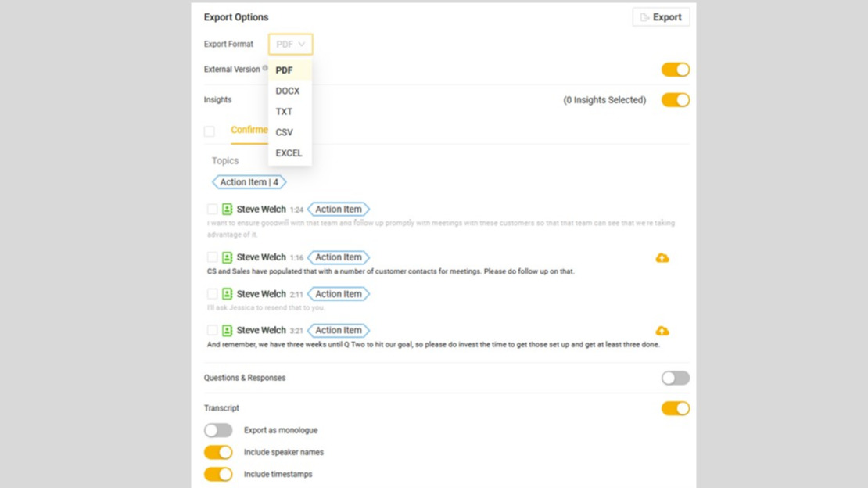Viewport: 868px width, 488px height.
Task: Click the Action Item tag on the 1:24 entry
Action: [x=339, y=210]
